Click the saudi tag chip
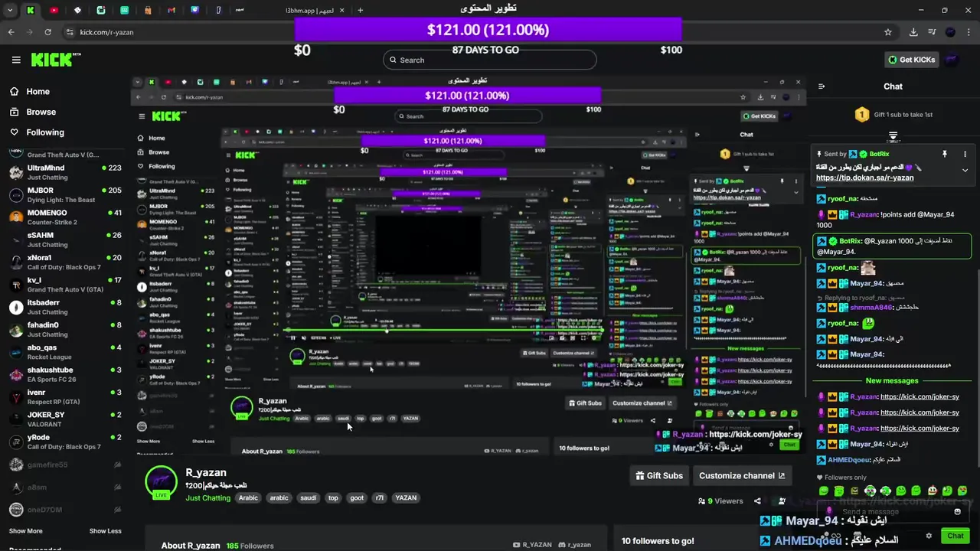The width and height of the screenshot is (980, 551). click(308, 497)
